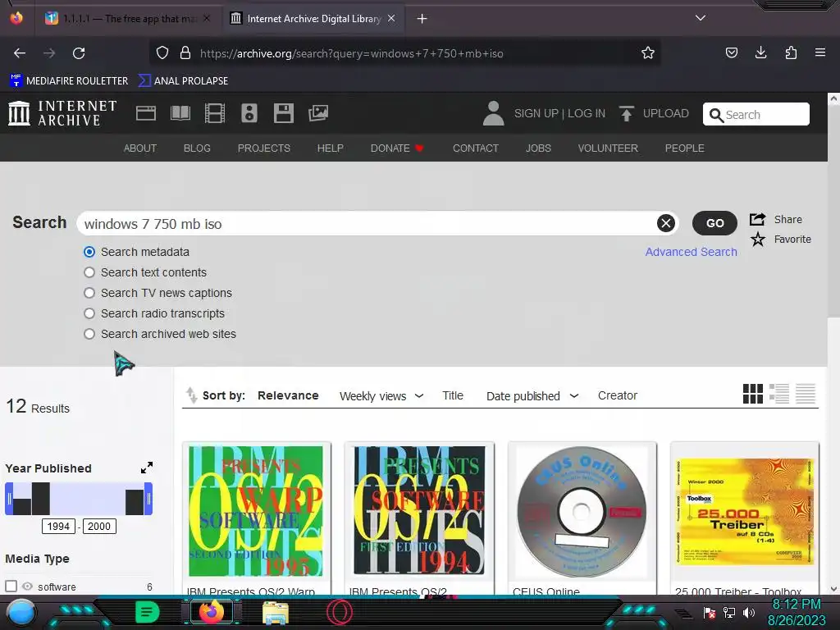This screenshot has width=840, height=630.
Task: Save page to Pocket icon
Action: pyautogui.click(x=731, y=52)
